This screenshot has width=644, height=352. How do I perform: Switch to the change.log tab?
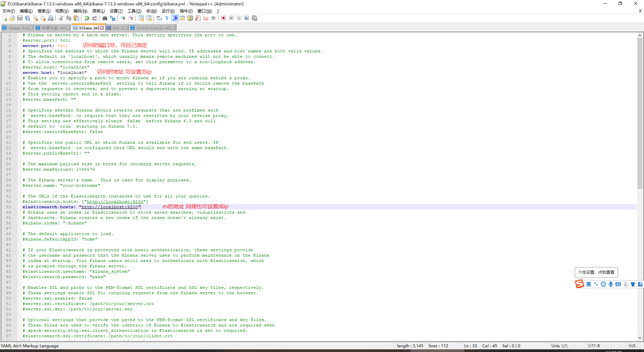pos(17,28)
